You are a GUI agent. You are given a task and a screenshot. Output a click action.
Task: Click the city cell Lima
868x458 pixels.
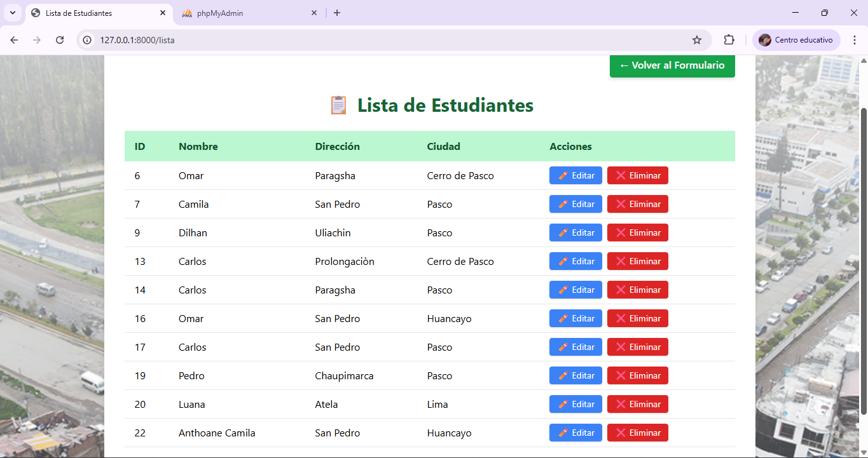click(x=437, y=404)
